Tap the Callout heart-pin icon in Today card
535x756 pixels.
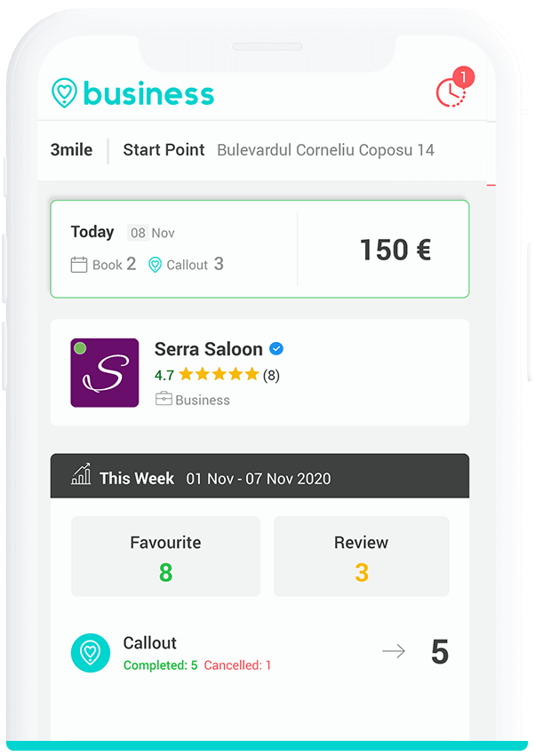[155, 265]
